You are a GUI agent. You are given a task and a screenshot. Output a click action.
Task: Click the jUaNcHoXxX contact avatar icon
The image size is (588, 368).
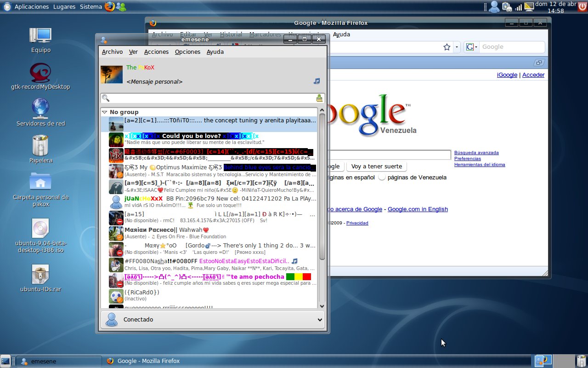point(116,202)
